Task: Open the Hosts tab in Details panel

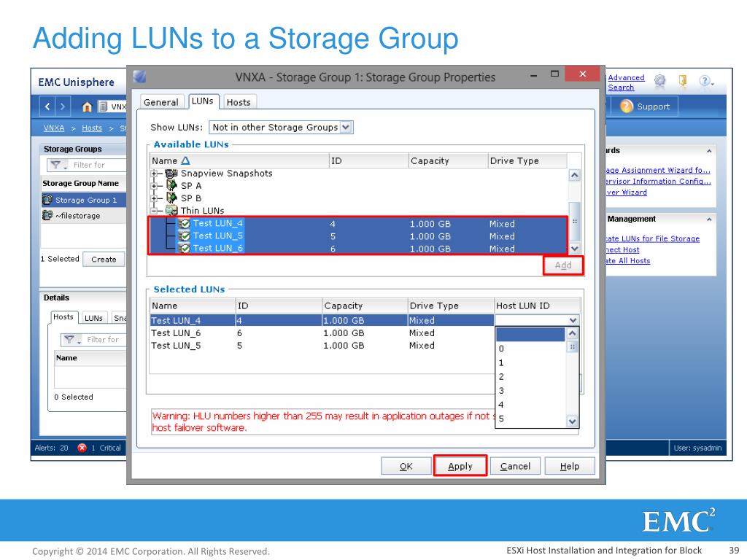Action: tap(63, 317)
